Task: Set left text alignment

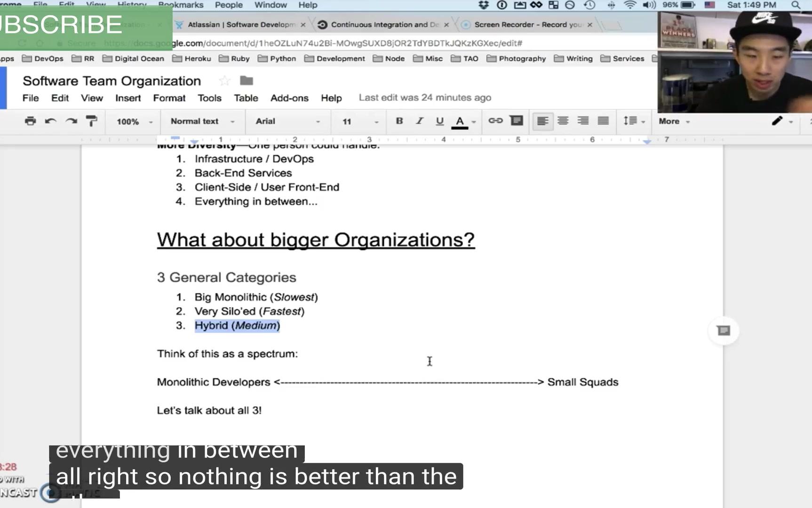Action: click(542, 121)
